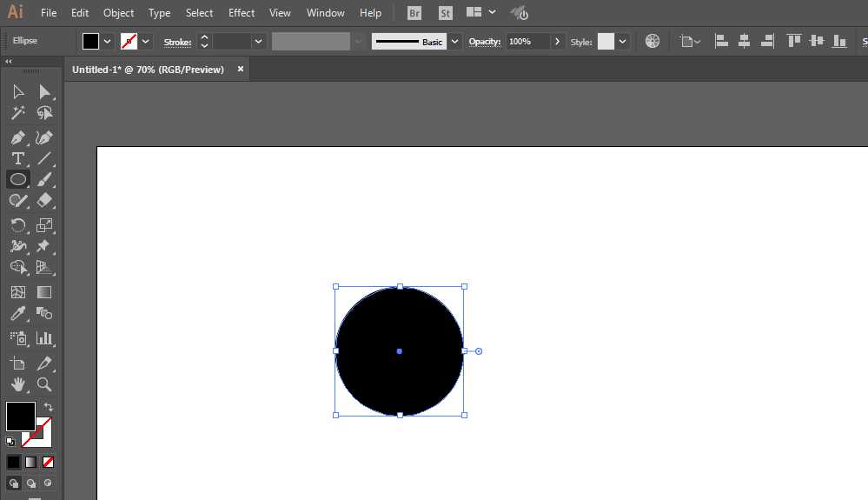Select the Magic Wand tool
Screen dimensions: 868x500
coord(17,113)
